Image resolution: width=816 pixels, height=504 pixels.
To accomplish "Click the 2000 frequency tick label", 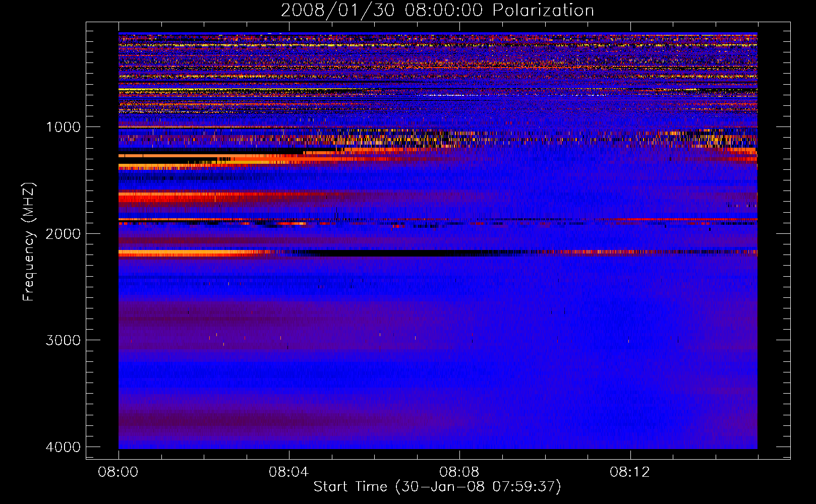I will (x=64, y=233).
